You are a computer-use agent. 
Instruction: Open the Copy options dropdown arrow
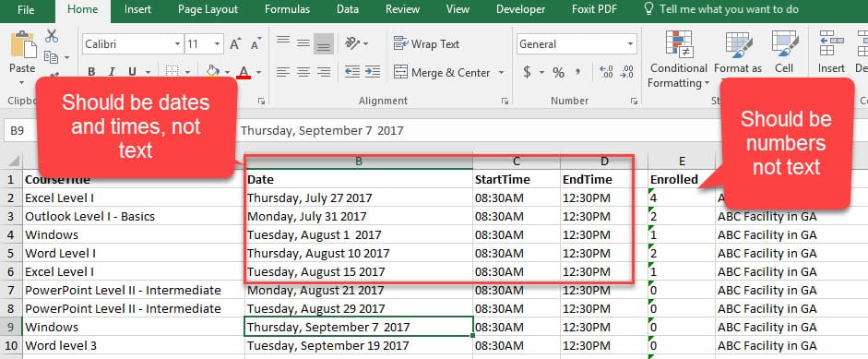67,57
